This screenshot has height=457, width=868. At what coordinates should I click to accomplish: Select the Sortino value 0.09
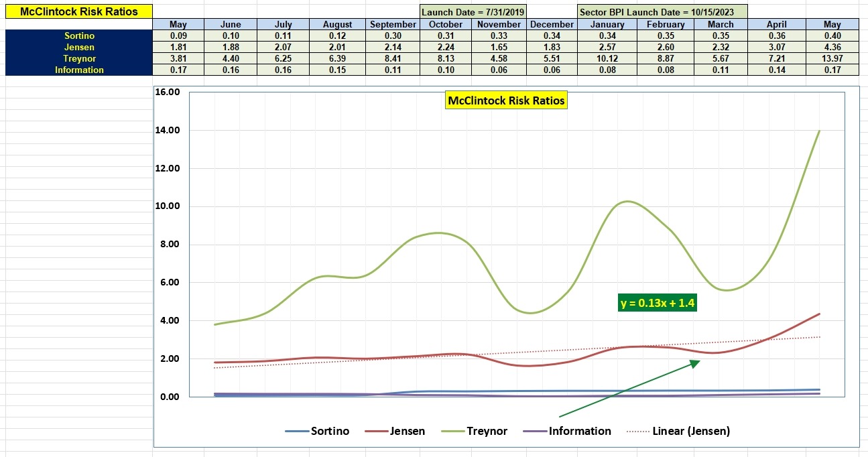click(178, 36)
